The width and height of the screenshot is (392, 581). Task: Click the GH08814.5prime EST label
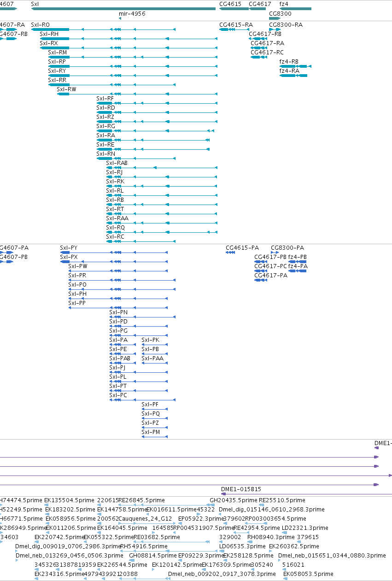(153, 556)
